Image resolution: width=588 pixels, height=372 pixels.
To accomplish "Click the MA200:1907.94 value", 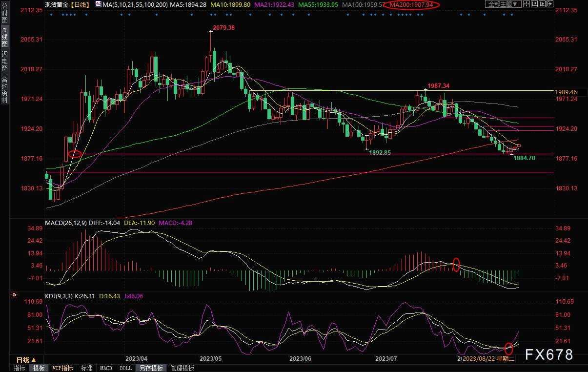I will tap(411, 5).
